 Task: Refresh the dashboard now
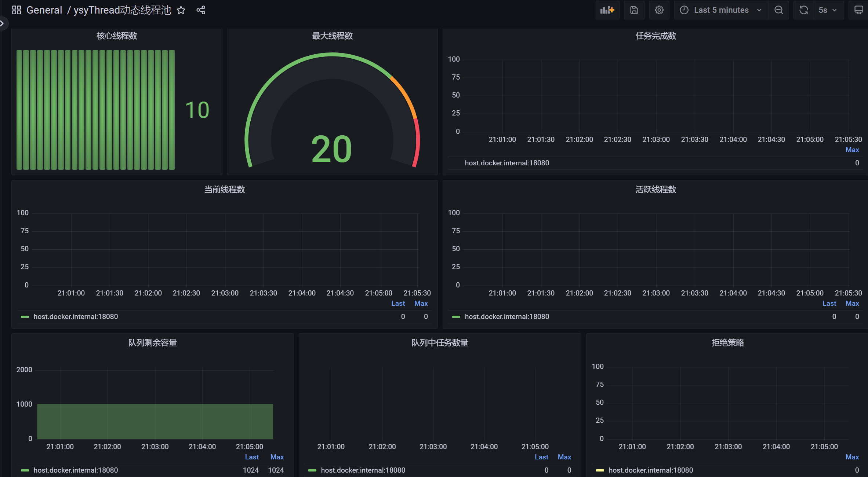click(x=803, y=10)
